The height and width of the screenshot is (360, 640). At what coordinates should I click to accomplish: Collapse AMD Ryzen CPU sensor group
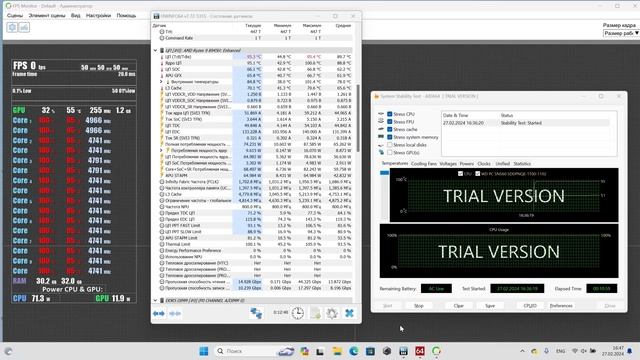pyautogui.click(x=155, y=51)
